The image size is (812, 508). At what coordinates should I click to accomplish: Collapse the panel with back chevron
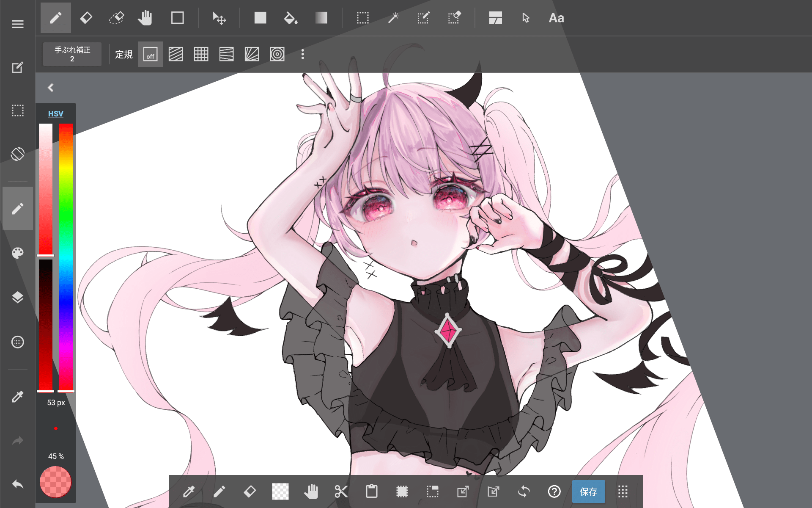51,88
